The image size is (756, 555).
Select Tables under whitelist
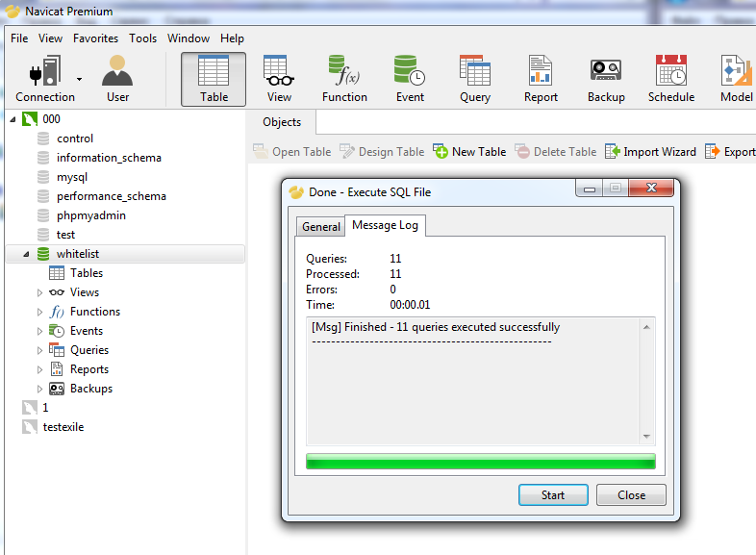(x=87, y=273)
